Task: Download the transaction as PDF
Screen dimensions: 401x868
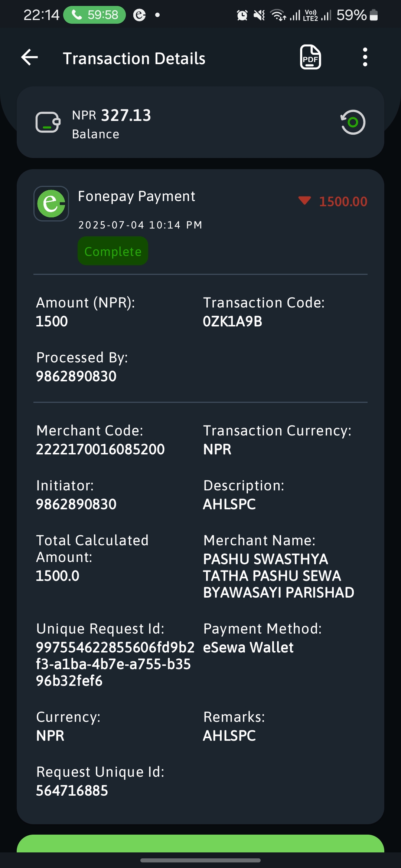Action: pos(310,57)
